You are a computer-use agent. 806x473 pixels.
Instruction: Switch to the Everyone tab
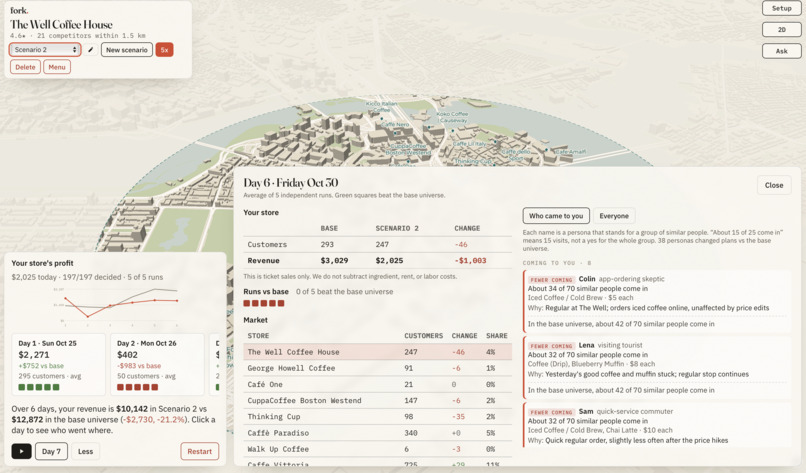[x=614, y=216]
